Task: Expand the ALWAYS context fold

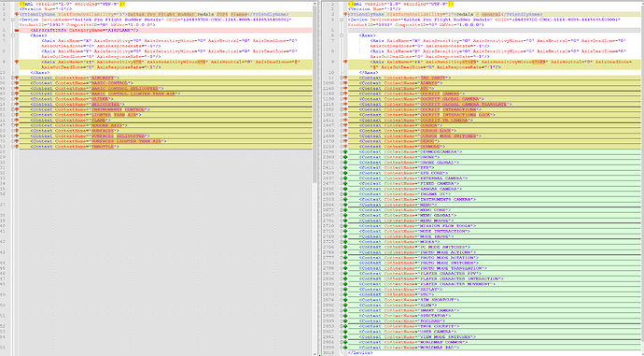Action: tap(342, 83)
